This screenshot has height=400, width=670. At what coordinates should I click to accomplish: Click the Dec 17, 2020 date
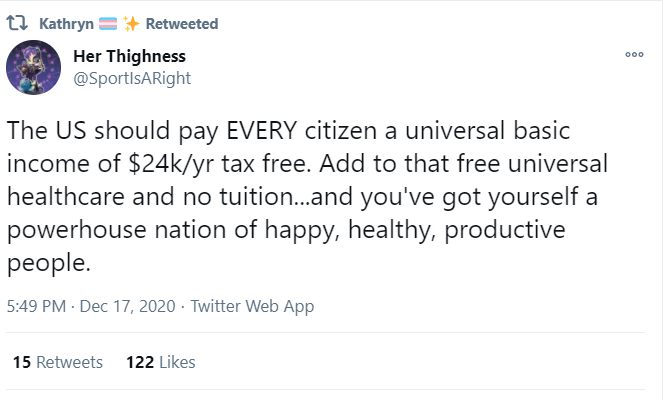coord(127,306)
